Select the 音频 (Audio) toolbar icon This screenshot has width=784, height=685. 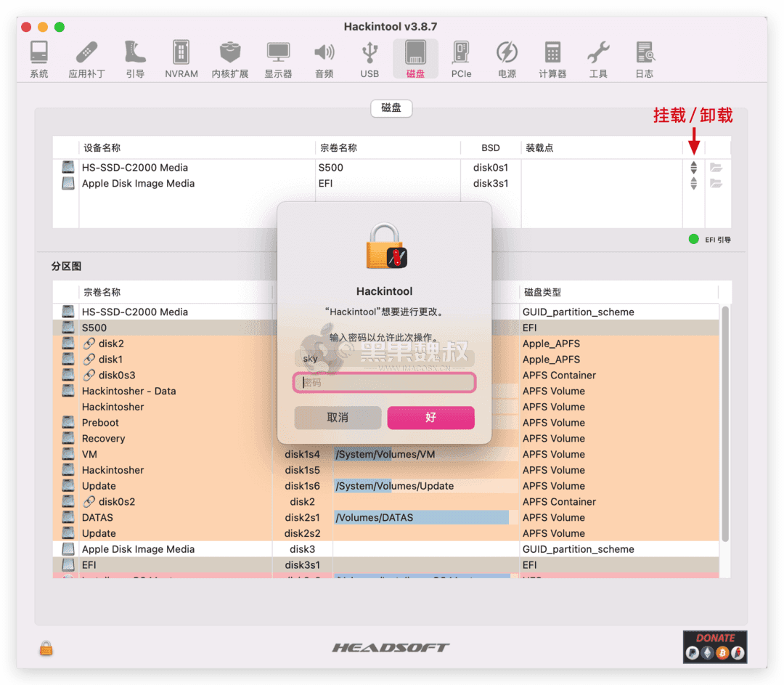[x=324, y=58]
